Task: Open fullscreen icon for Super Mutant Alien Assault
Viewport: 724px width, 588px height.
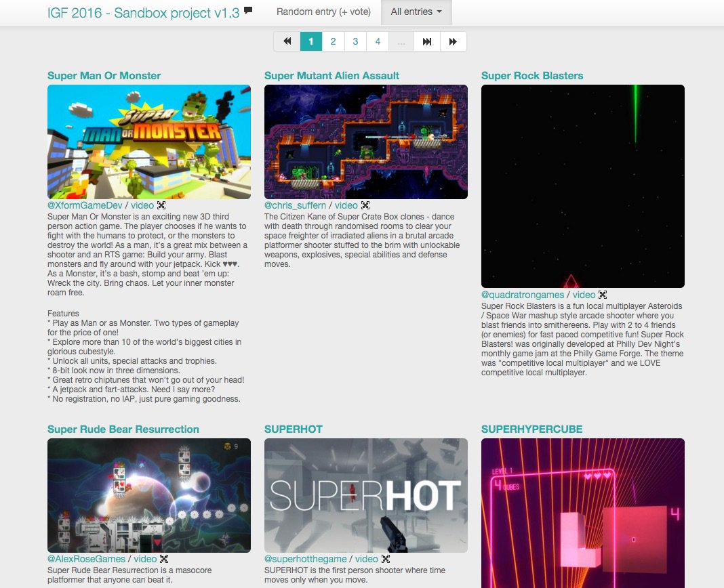Action: click(365, 205)
